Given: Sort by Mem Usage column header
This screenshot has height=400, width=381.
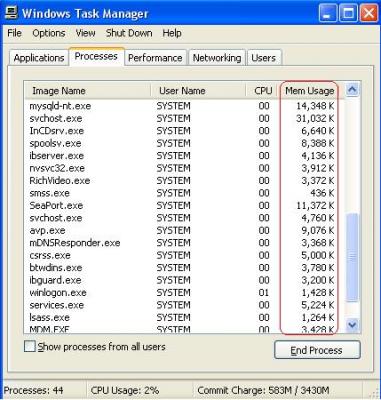Looking at the screenshot, I should tap(310, 91).
